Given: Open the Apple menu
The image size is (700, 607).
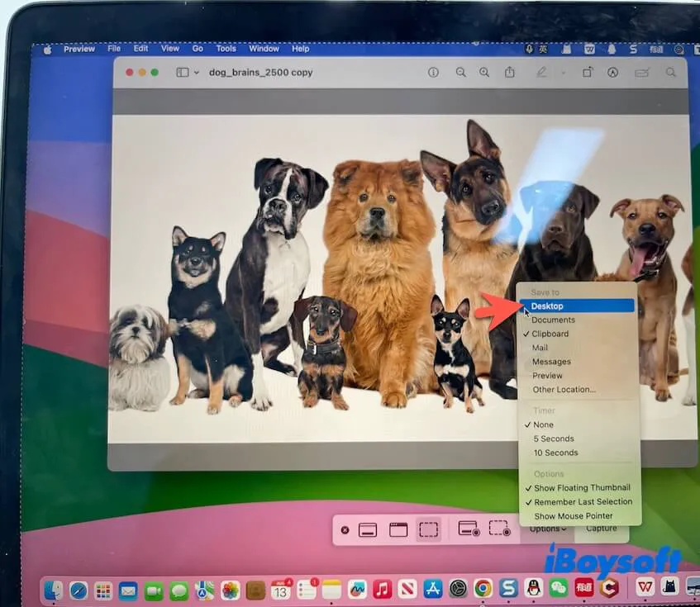Looking at the screenshot, I should click(x=48, y=49).
